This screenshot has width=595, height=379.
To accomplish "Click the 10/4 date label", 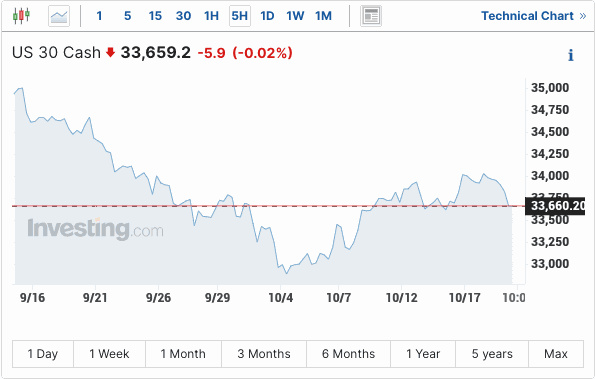I will [280, 298].
